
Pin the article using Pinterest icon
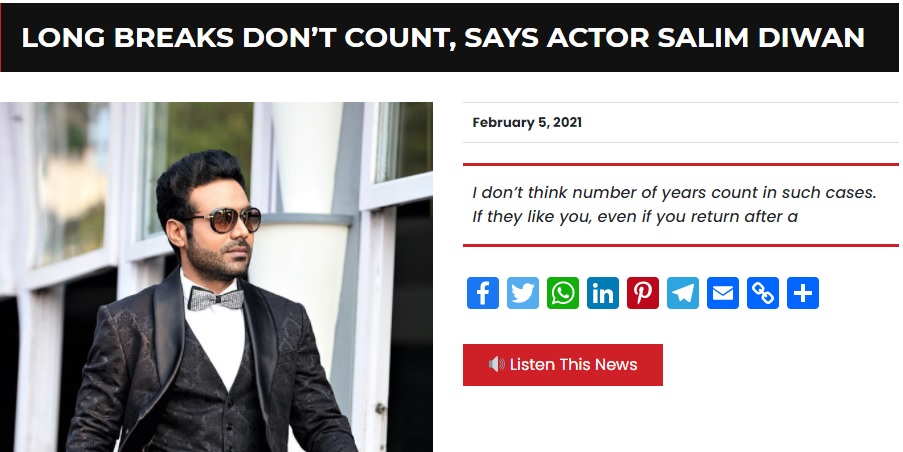[643, 293]
